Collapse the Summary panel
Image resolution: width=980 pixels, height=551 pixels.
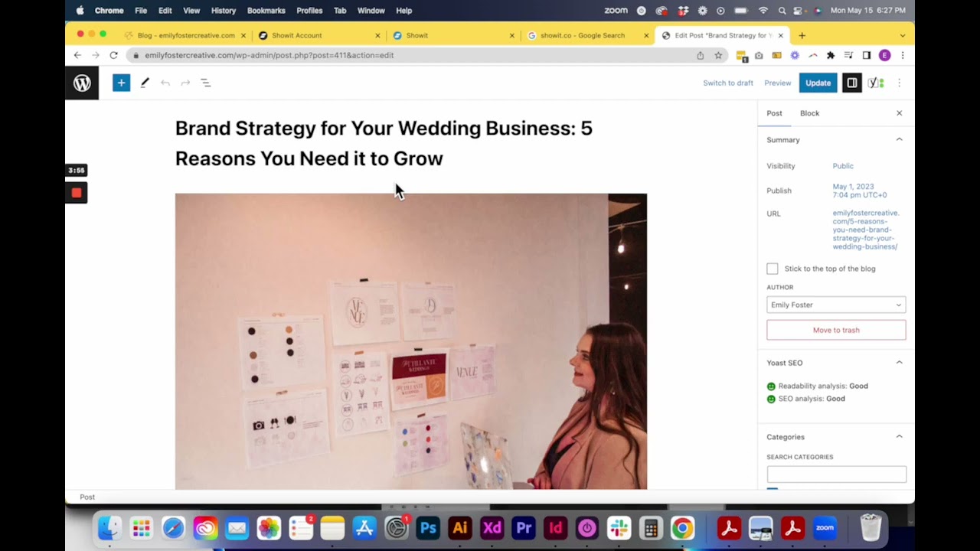[x=900, y=140]
